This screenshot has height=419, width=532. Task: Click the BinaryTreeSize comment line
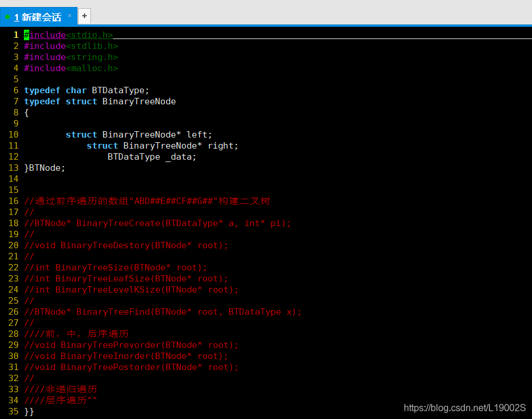(115, 267)
